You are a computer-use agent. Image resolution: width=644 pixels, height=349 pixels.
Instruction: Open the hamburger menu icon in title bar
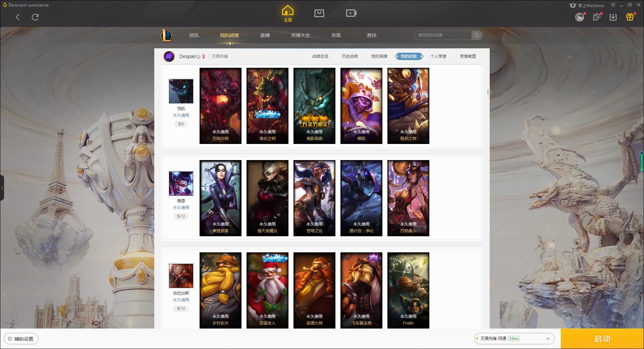click(613, 5)
